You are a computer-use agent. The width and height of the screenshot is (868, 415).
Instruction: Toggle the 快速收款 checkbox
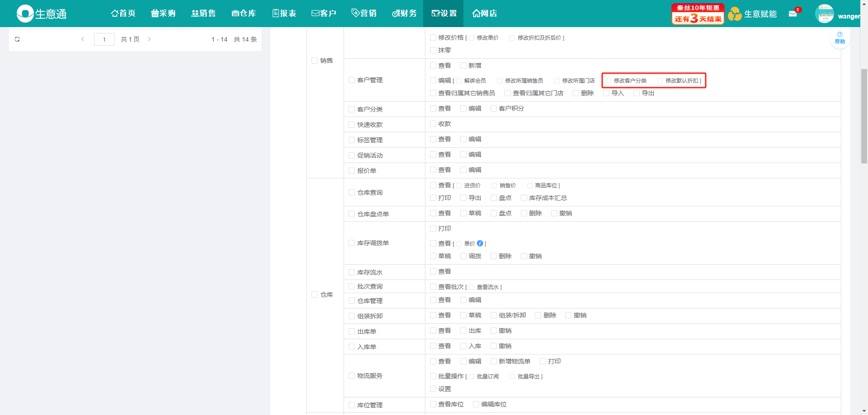pyautogui.click(x=352, y=125)
